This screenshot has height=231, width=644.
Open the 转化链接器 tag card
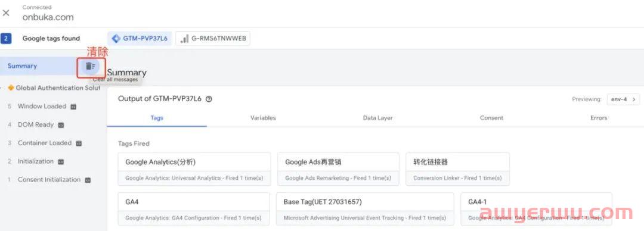(457, 169)
